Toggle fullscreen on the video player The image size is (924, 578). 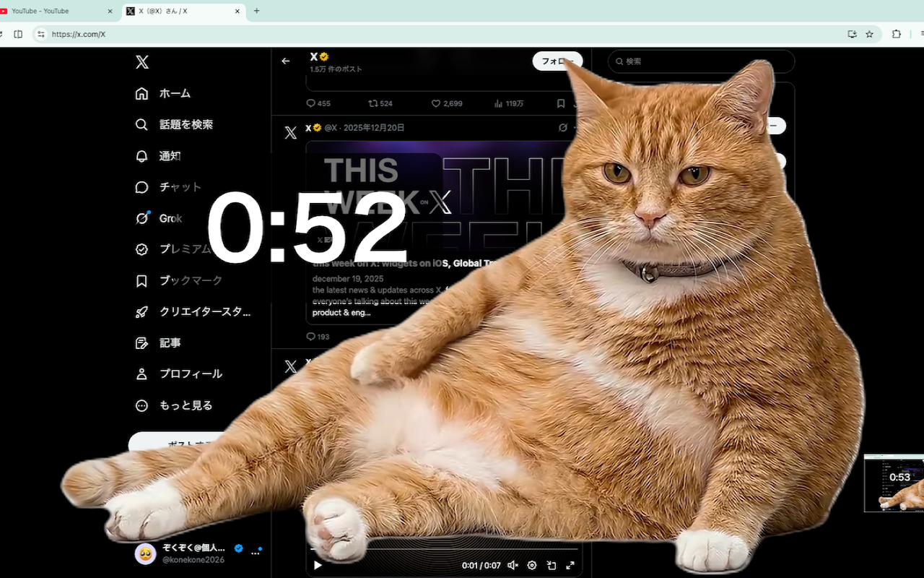(570, 565)
